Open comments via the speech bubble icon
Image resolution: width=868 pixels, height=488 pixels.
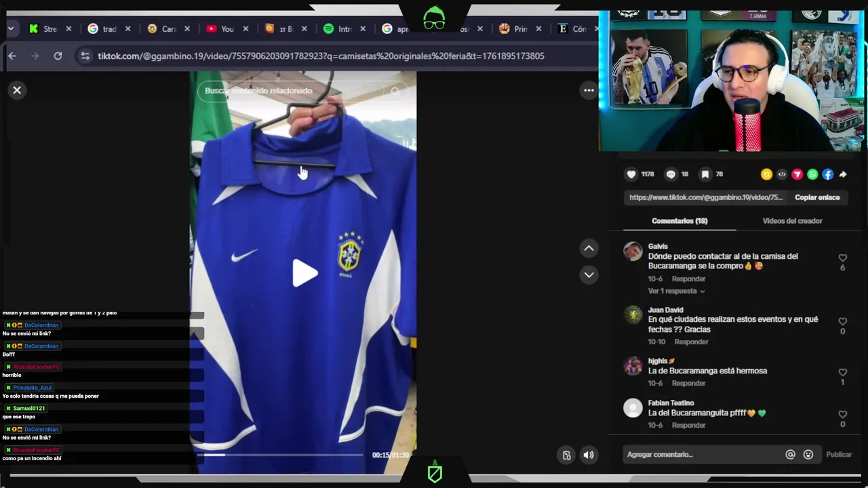(671, 174)
